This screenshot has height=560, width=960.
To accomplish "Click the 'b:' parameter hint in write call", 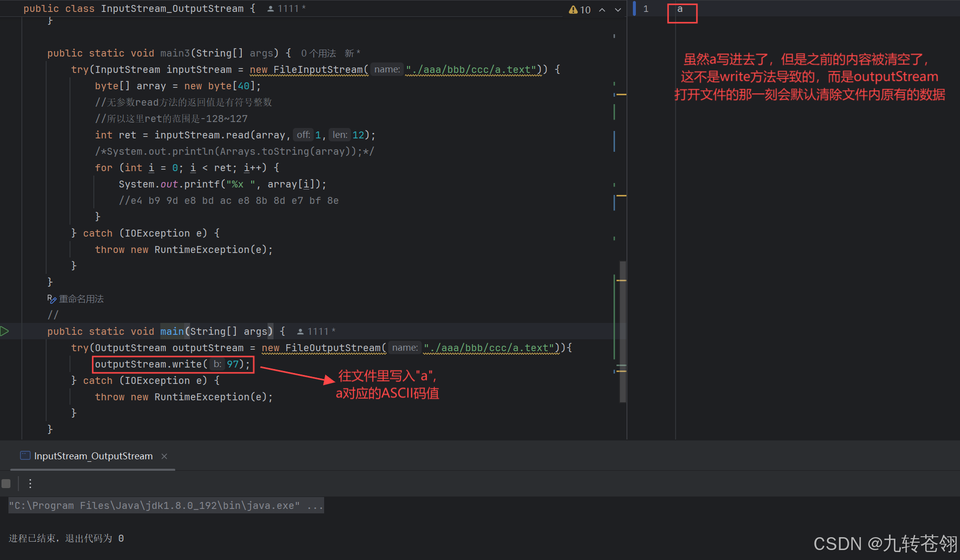I will coord(217,364).
